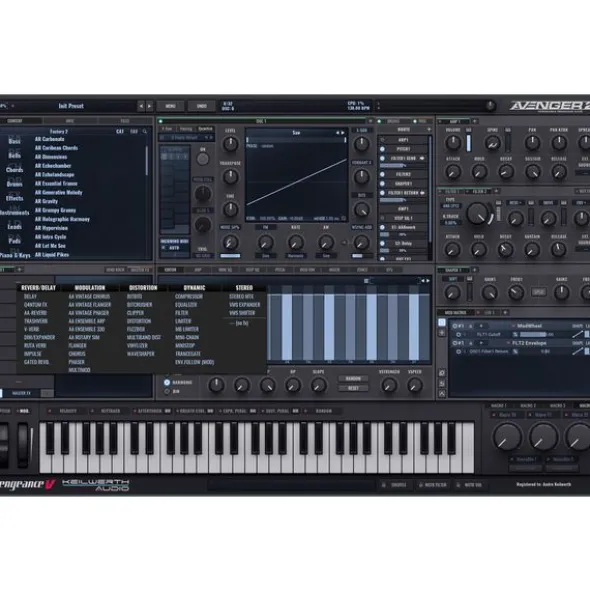Switch to previous waveform in Saw display

point(337,133)
